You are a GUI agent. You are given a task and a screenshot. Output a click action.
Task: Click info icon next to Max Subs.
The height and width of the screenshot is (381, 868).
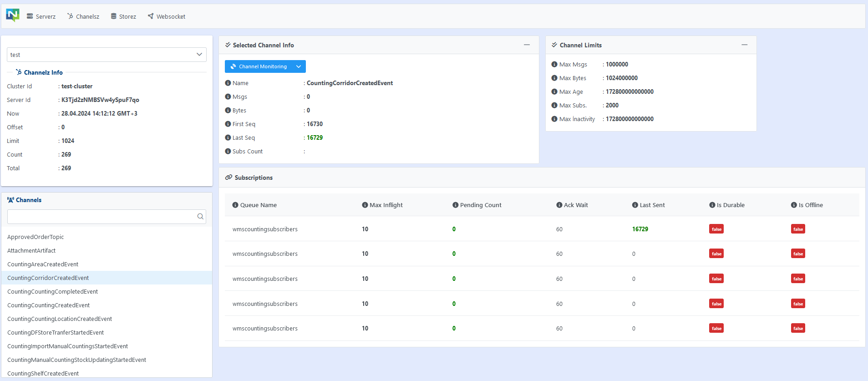[x=554, y=105]
